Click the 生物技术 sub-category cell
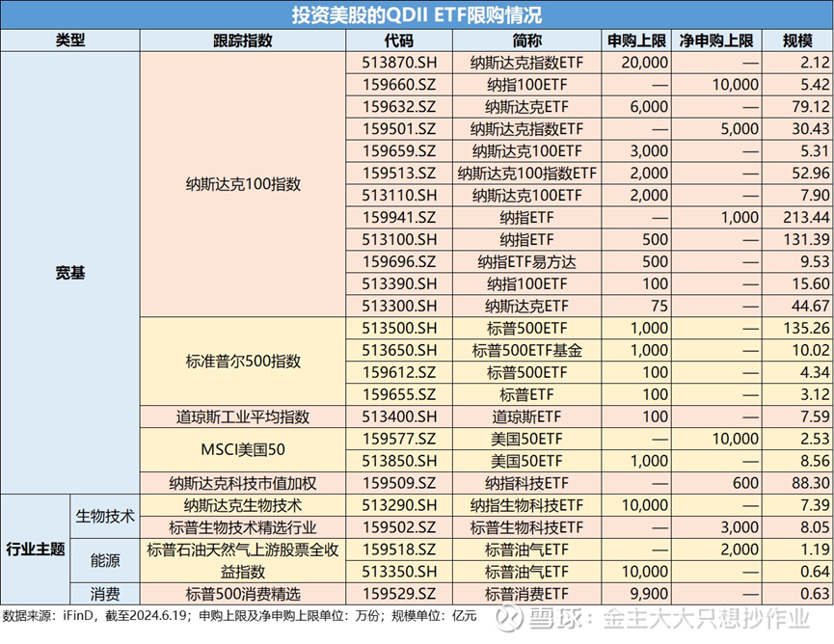The width and height of the screenshot is (834, 644). (x=105, y=517)
